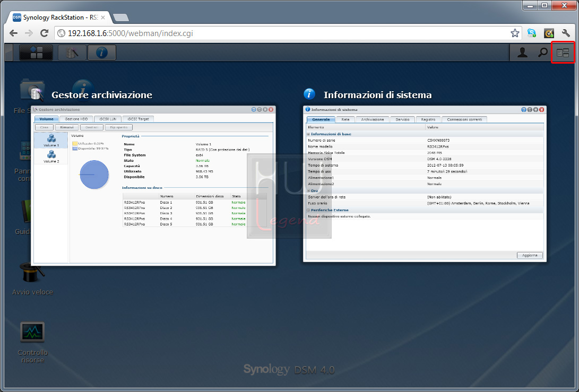Open the extension icon left of the wrench
This screenshot has width=579, height=392.
click(x=549, y=33)
